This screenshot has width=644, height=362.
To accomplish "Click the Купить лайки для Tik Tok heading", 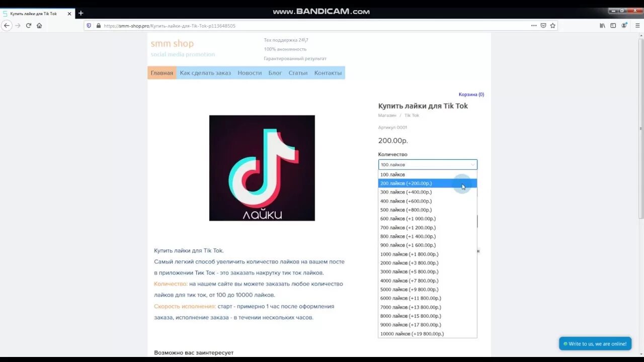I will (x=423, y=106).
